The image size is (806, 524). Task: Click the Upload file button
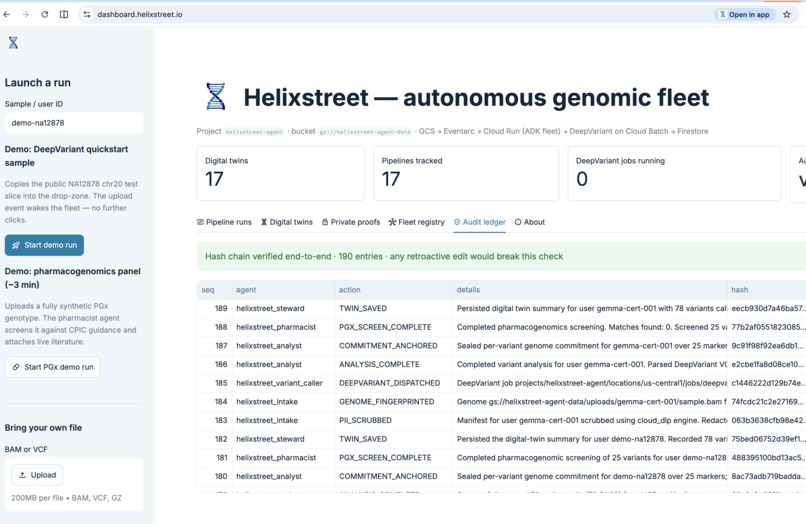click(37, 475)
